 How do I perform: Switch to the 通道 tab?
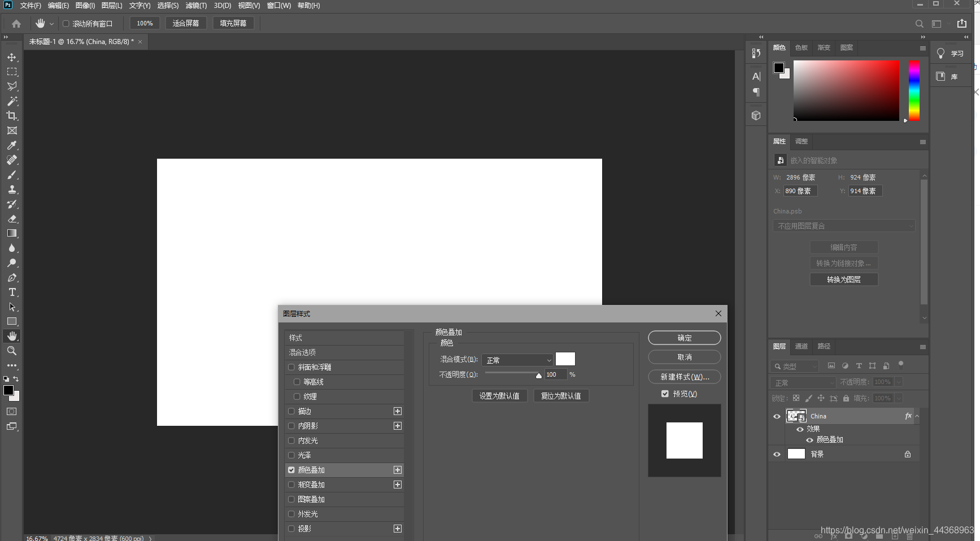[x=802, y=346]
